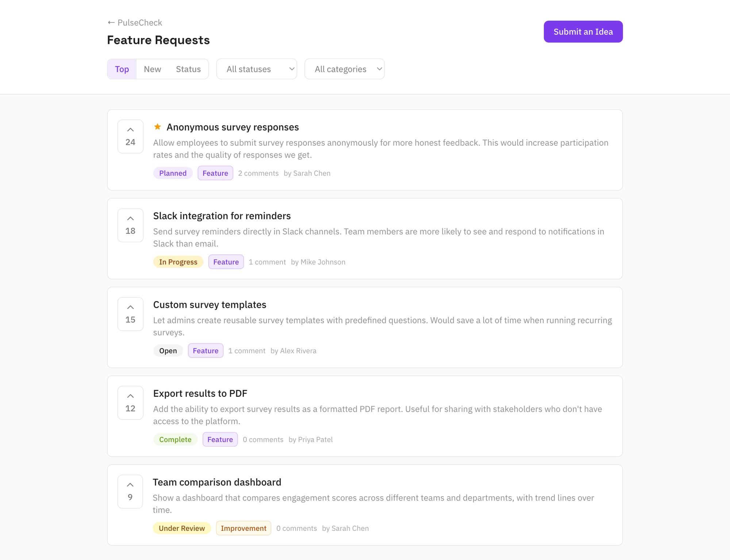730x560 pixels.
Task: Open the All categories dropdown
Action: pyautogui.click(x=344, y=69)
